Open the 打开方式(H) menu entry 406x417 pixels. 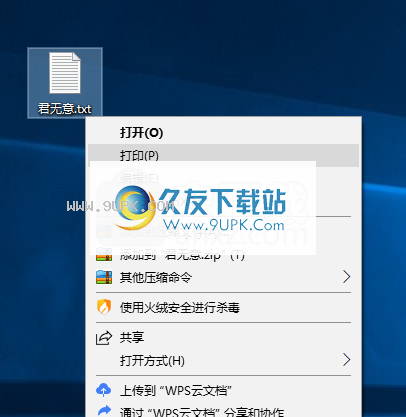(223, 360)
